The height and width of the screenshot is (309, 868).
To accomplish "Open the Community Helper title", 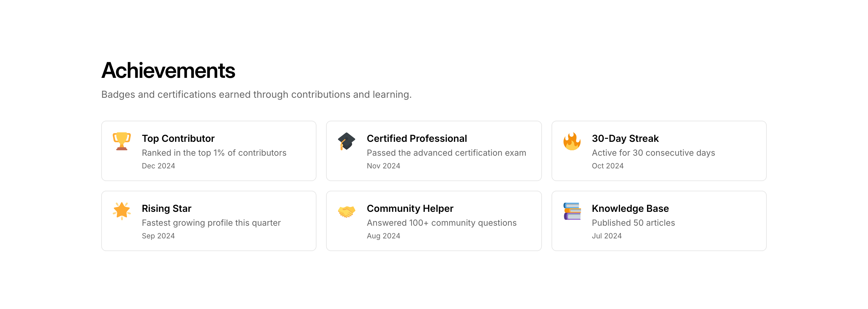I will (x=410, y=209).
